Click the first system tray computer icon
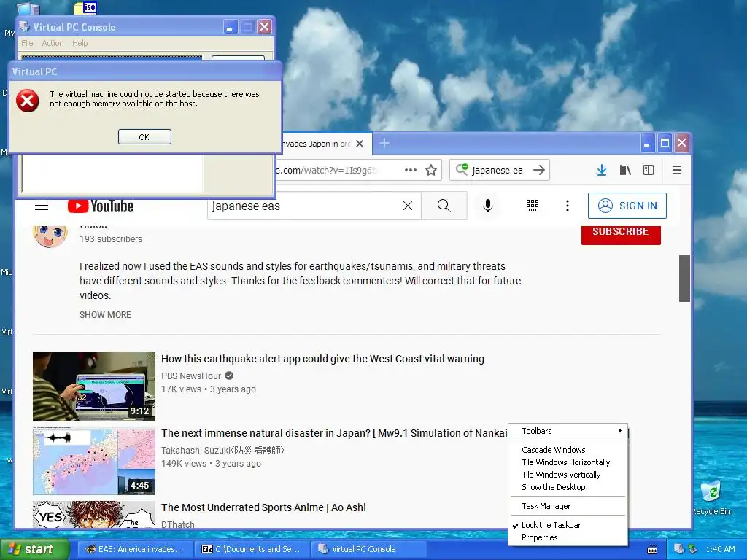This screenshot has width=747, height=560. (679, 549)
